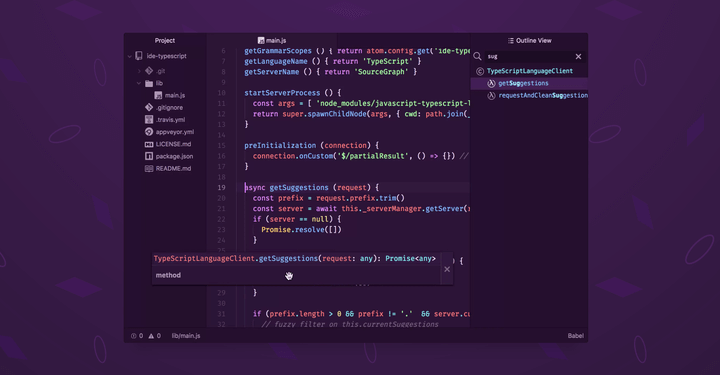Image resolution: width=720 pixels, height=375 pixels.
Task: Click line number 19 in the gutter
Action: pyautogui.click(x=221, y=188)
